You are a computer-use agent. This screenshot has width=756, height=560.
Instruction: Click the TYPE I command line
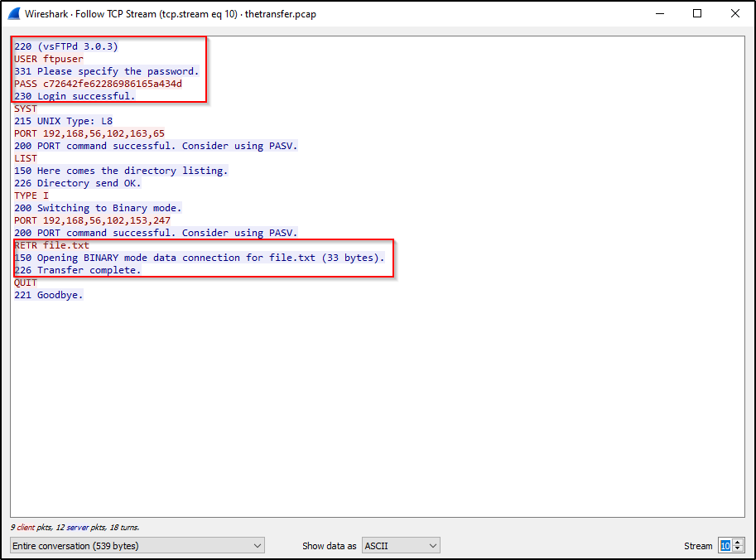[x=31, y=196]
